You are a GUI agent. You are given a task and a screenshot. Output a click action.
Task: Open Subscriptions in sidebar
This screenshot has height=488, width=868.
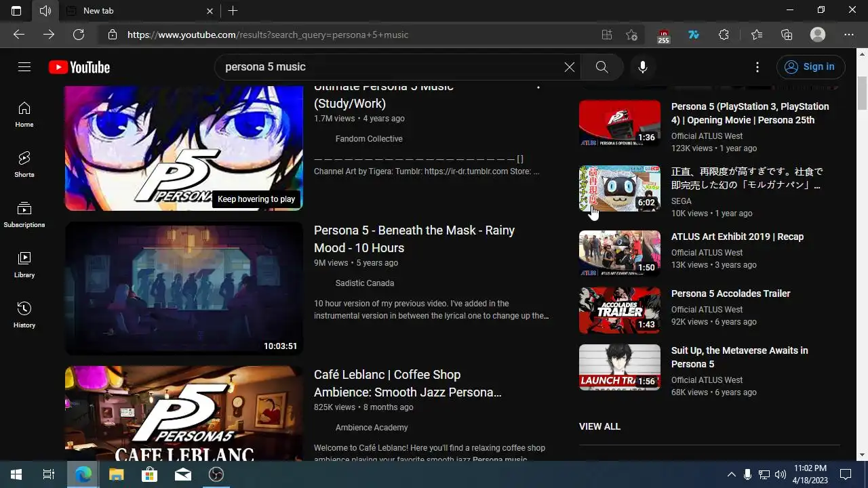pos(24,215)
